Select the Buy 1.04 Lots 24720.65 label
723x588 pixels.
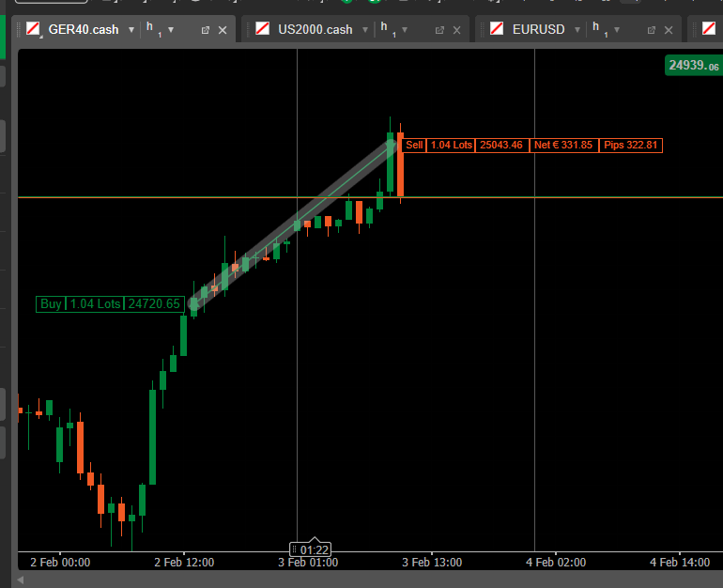click(110, 304)
